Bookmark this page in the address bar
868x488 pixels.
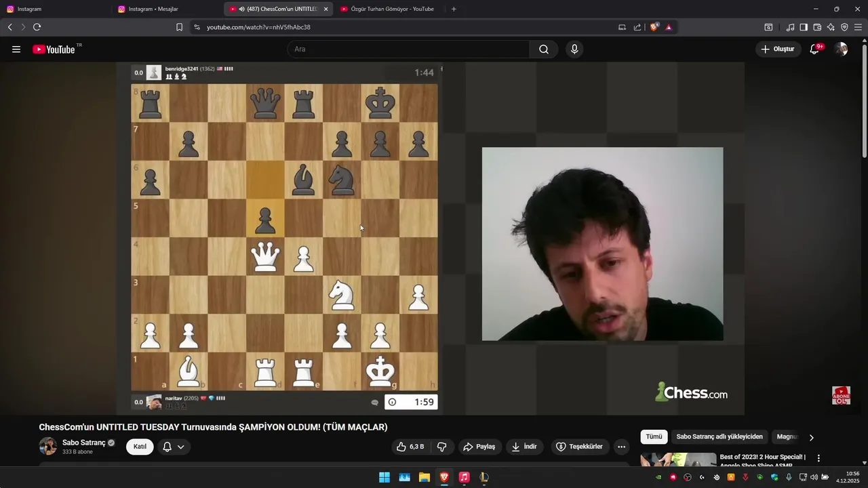click(x=179, y=27)
